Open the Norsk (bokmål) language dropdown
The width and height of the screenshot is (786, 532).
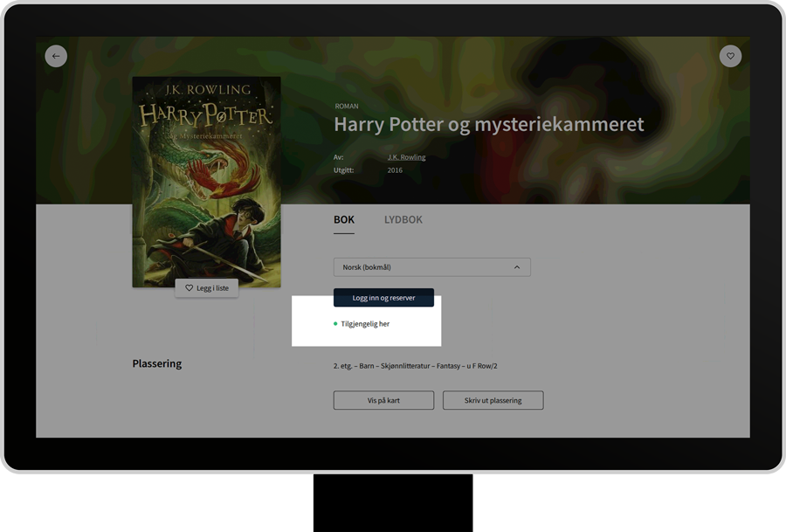tap(431, 267)
